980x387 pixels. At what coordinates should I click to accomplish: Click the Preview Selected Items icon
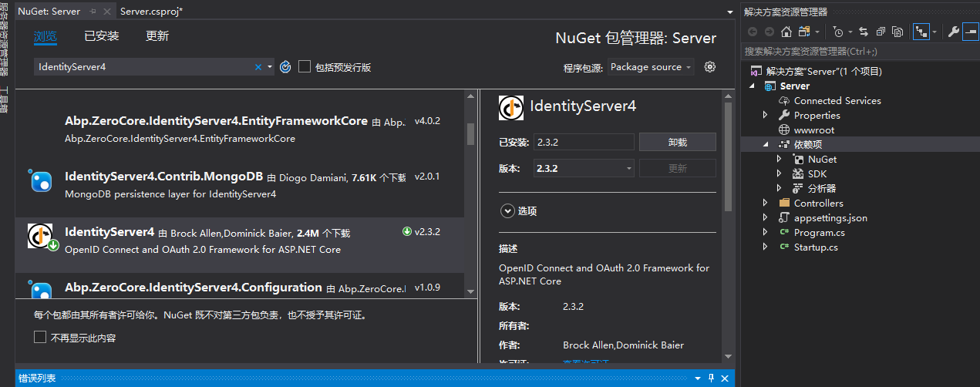(x=970, y=32)
